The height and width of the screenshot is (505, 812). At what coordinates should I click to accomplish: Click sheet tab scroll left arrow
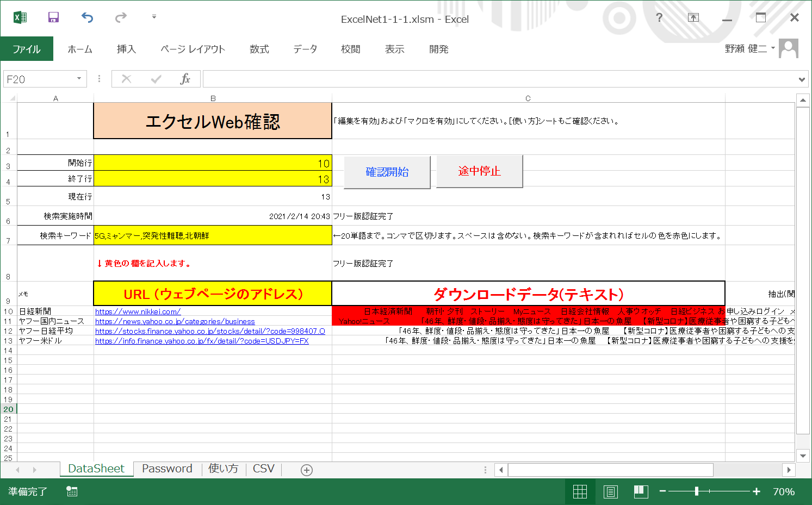tap(18, 470)
